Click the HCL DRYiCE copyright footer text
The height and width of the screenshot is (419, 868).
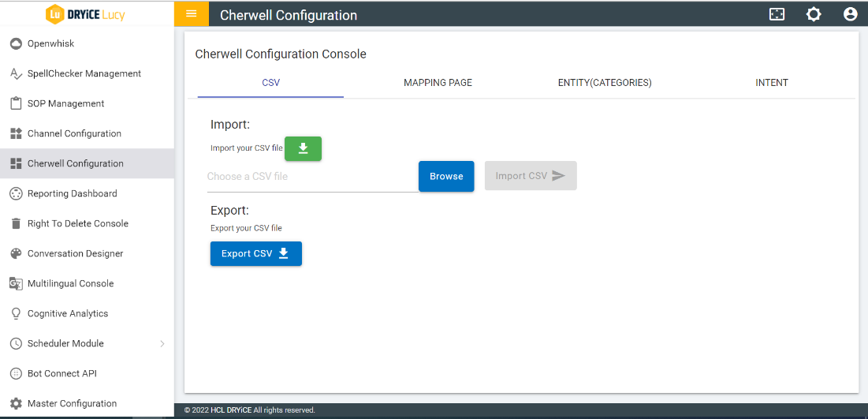click(x=250, y=410)
